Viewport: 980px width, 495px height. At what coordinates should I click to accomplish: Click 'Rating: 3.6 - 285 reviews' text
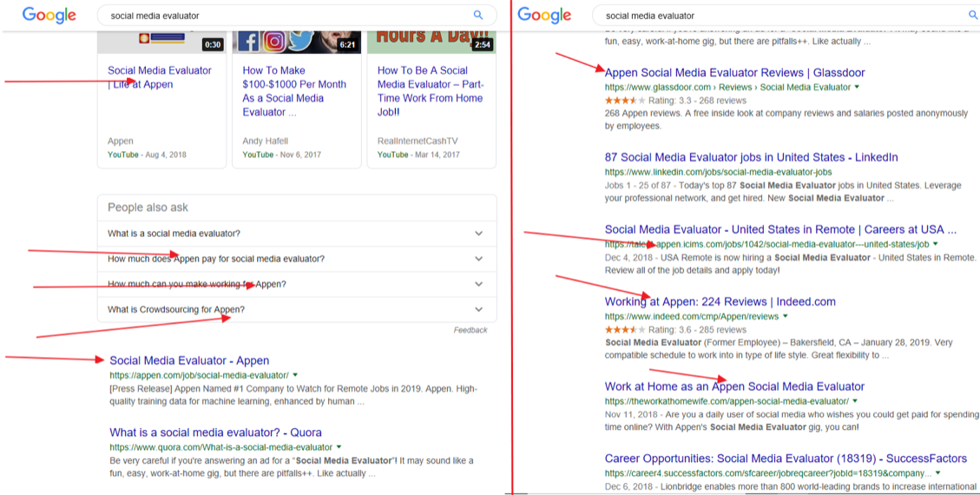pyautogui.click(x=697, y=329)
